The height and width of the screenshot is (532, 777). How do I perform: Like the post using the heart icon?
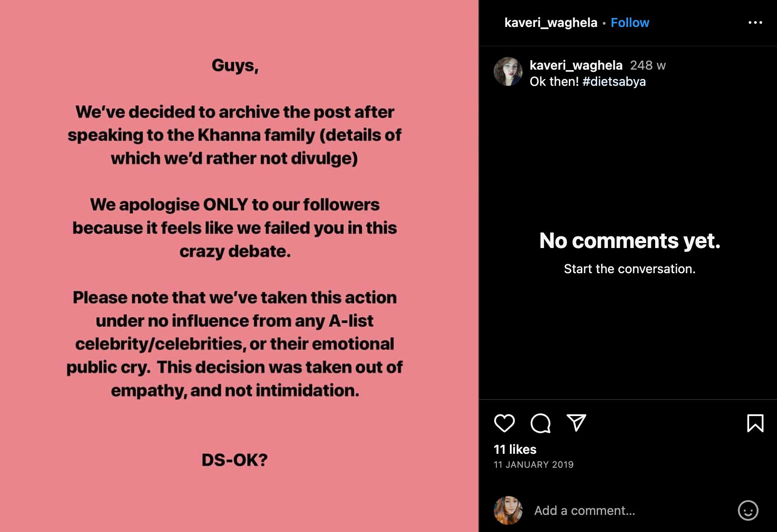[x=505, y=423]
